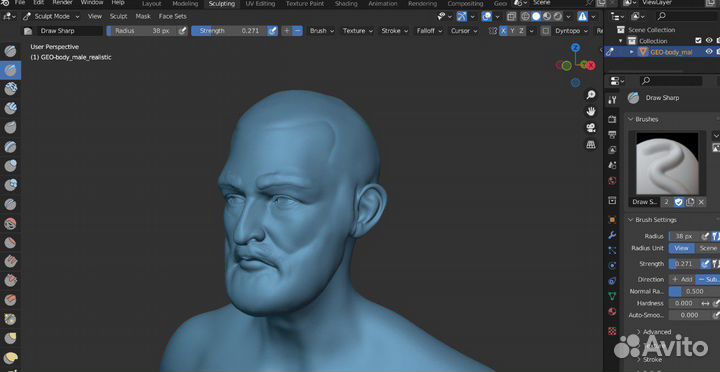Toggle X axis symmetry

pos(504,31)
